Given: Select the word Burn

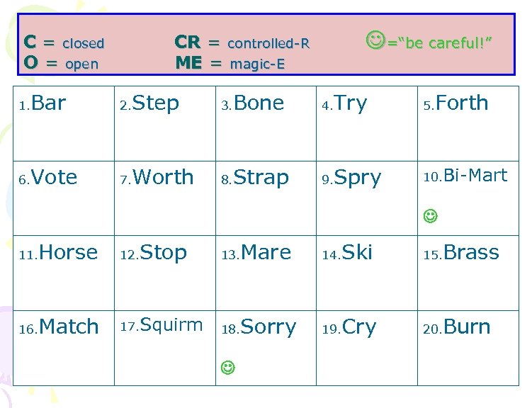Looking at the screenshot, I should [x=467, y=327].
